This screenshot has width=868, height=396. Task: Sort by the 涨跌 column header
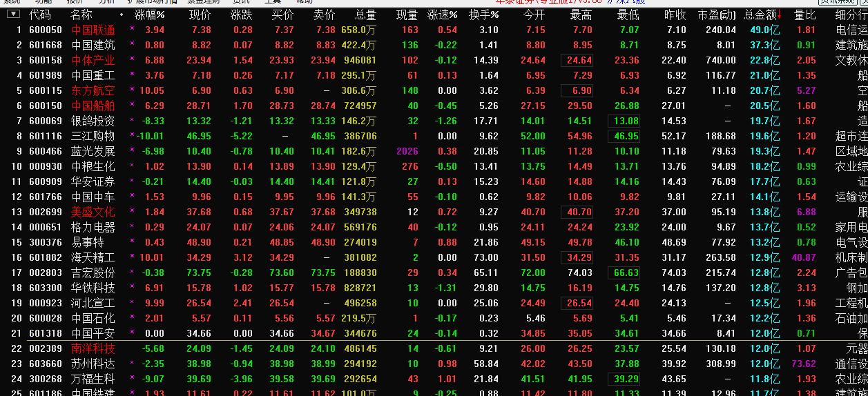click(x=242, y=14)
